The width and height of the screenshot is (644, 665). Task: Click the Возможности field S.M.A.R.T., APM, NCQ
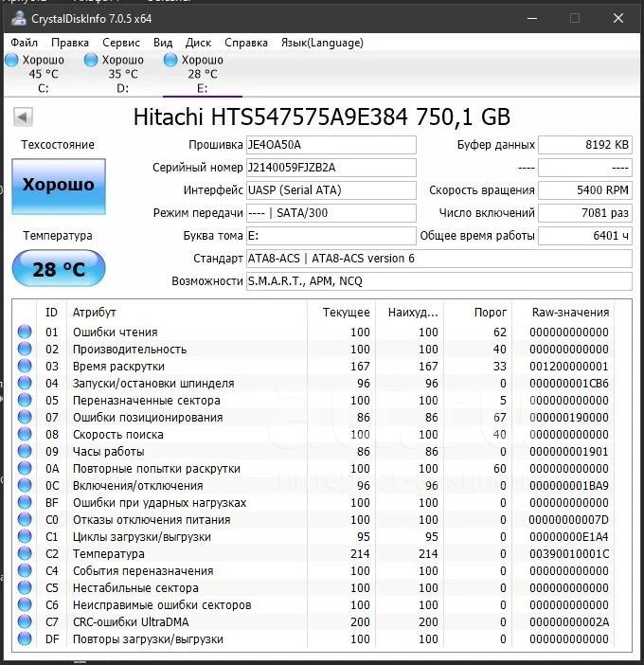click(439, 281)
